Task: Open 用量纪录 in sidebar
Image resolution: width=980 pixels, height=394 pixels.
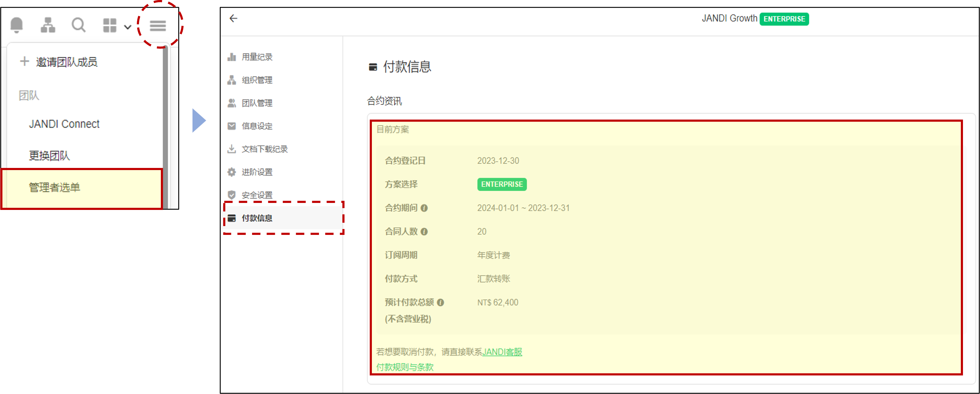Action: (257, 57)
